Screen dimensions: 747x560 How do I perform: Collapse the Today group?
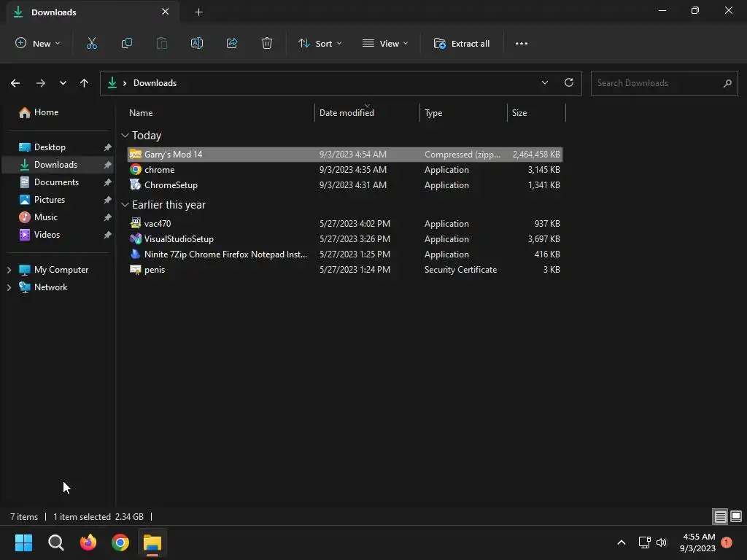pyautogui.click(x=125, y=136)
